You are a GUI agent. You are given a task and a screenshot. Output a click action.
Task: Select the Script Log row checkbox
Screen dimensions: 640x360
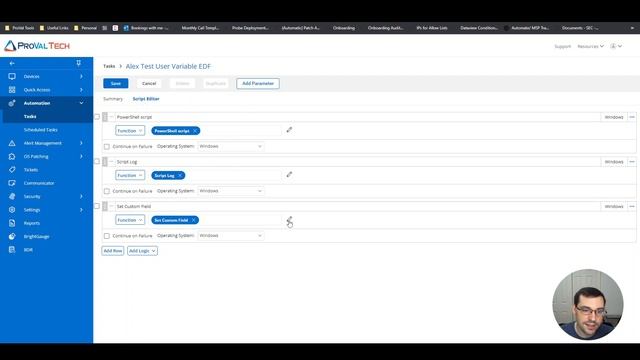pos(97,162)
